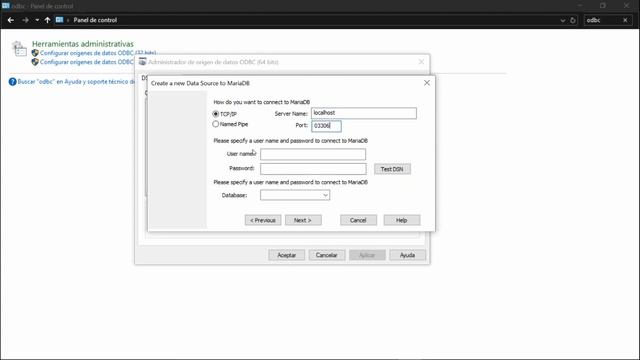Proceed with the Next button
The height and width of the screenshot is (360, 640).
click(303, 220)
